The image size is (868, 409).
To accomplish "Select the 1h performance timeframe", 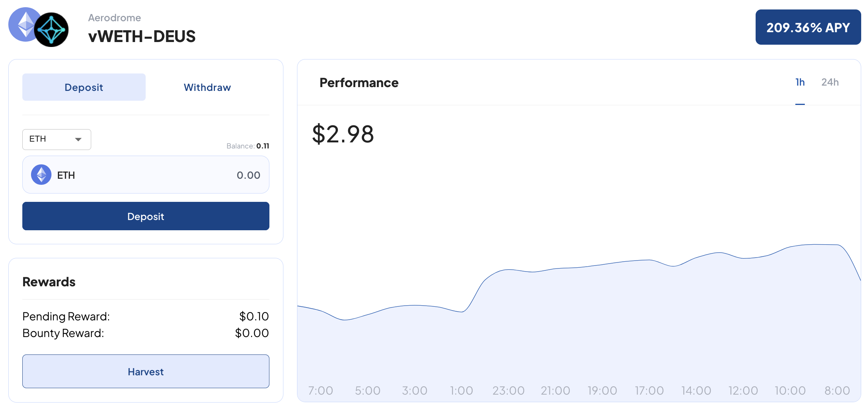I will point(800,83).
